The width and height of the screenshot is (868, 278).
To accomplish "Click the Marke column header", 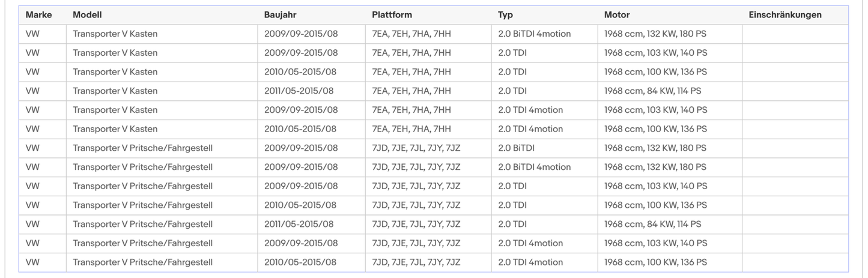I will point(39,15).
